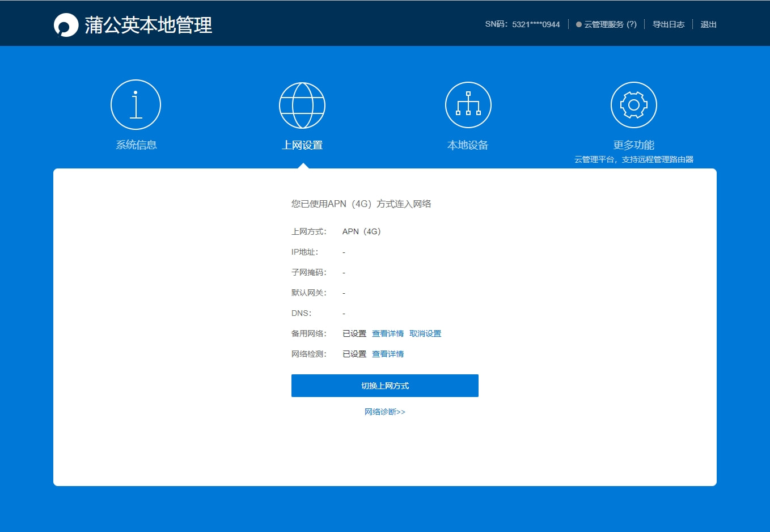This screenshot has width=770, height=532.
Task: Open the 更多功能 gear icon
Action: [634, 105]
